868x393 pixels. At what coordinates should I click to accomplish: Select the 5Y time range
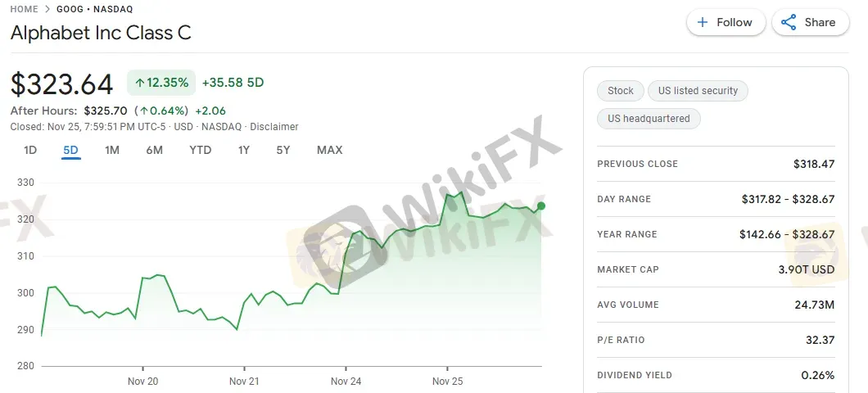(283, 150)
